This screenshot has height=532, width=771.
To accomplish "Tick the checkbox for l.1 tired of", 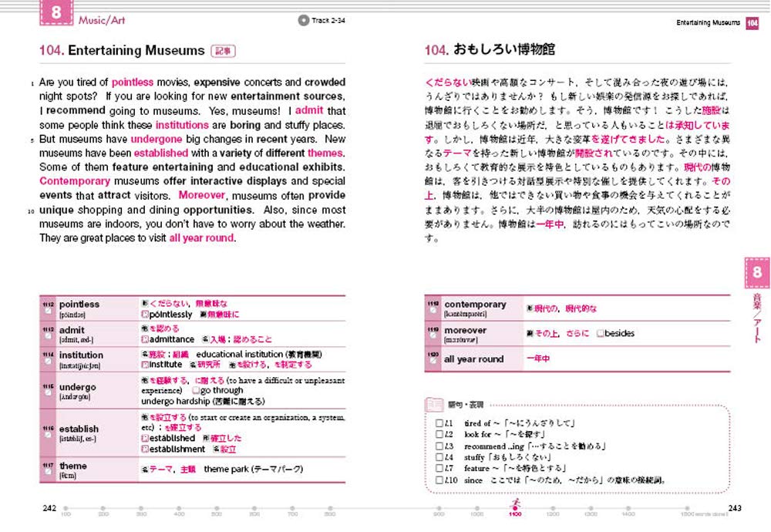I will 439,423.
